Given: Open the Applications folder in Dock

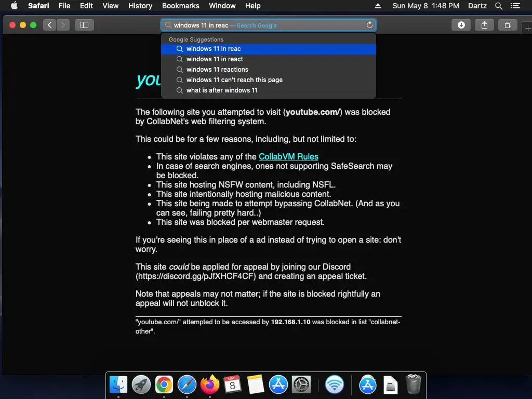Looking at the screenshot, I should pos(368,384).
